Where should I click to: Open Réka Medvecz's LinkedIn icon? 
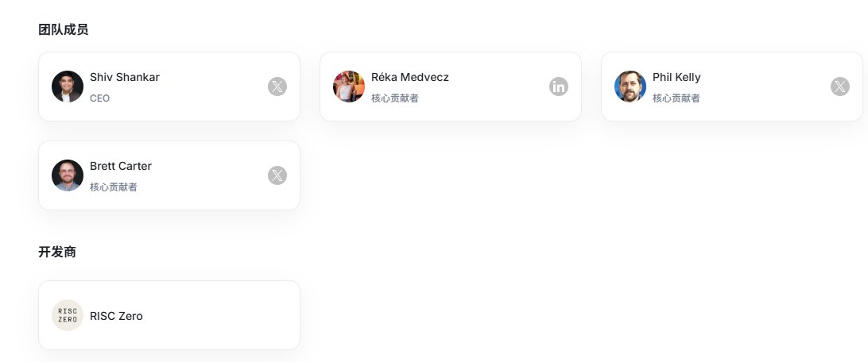(x=559, y=87)
